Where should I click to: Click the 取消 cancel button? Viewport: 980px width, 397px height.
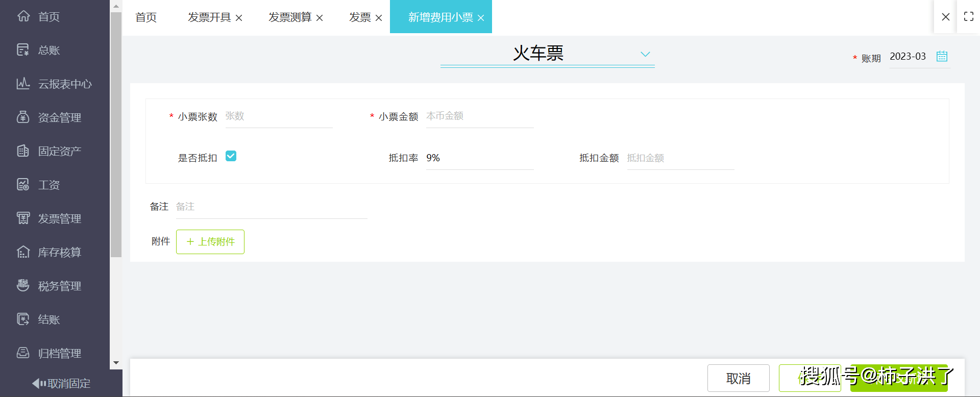pyautogui.click(x=738, y=378)
